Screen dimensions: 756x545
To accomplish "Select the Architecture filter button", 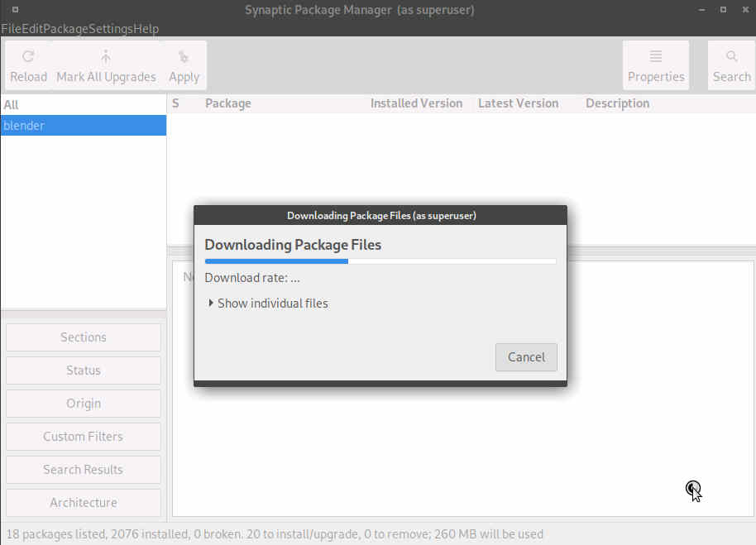I will (x=84, y=503).
